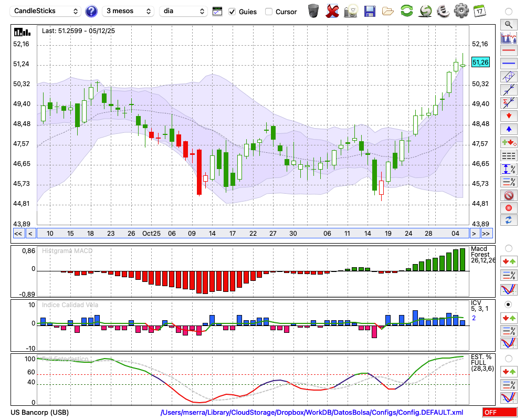Click the chart bars icon top-left
The width and height of the screenshot is (525, 420).
click(x=22, y=32)
